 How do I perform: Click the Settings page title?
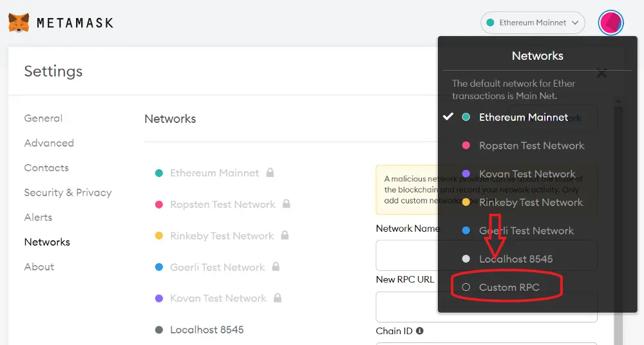53,71
